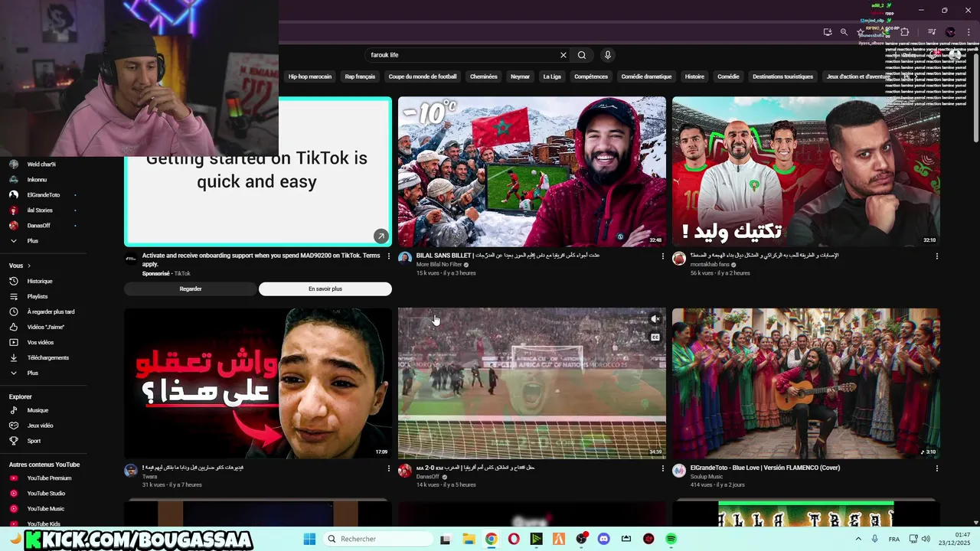Start voice search with the microphone
The height and width of the screenshot is (551, 980).
pyautogui.click(x=608, y=55)
